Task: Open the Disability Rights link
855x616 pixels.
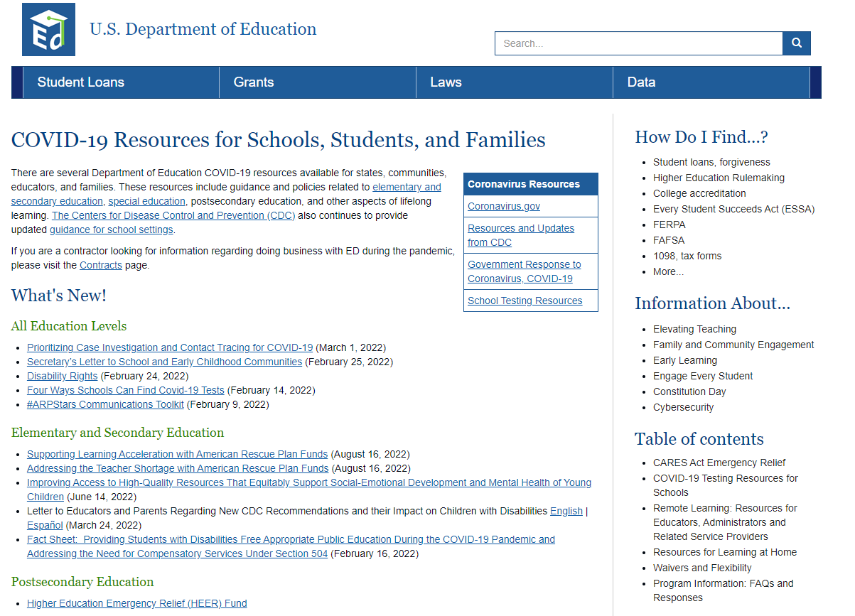Action: [x=63, y=376]
